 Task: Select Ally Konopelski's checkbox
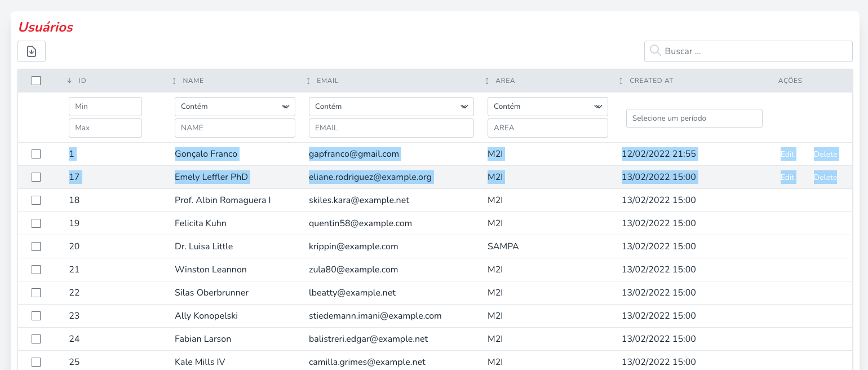click(x=36, y=316)
